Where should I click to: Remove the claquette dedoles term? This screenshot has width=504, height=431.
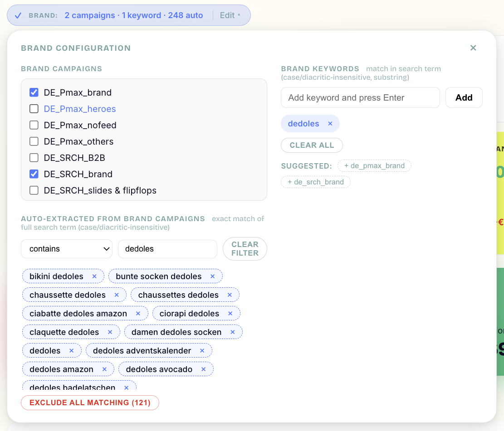click(x=110, y=332)
